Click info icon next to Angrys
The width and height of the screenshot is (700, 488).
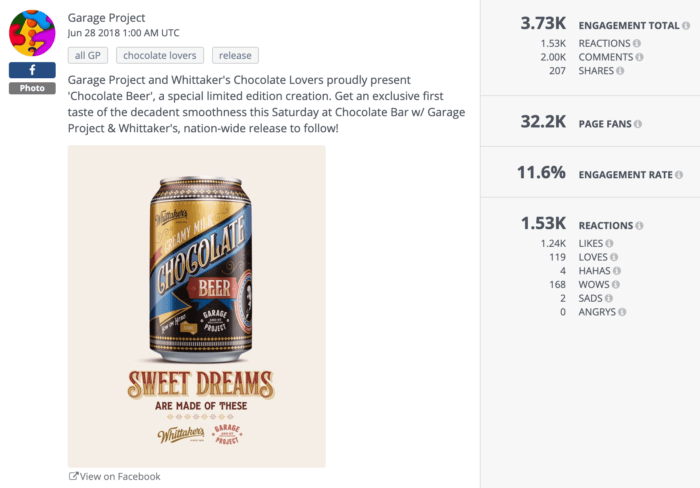point(623,313)
